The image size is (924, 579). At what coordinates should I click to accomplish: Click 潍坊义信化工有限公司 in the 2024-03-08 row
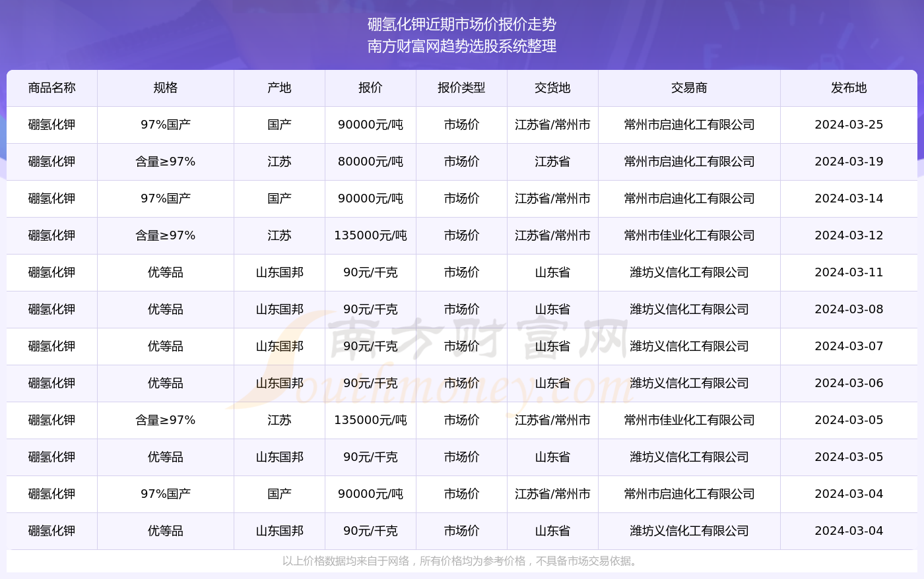[689, 309]
